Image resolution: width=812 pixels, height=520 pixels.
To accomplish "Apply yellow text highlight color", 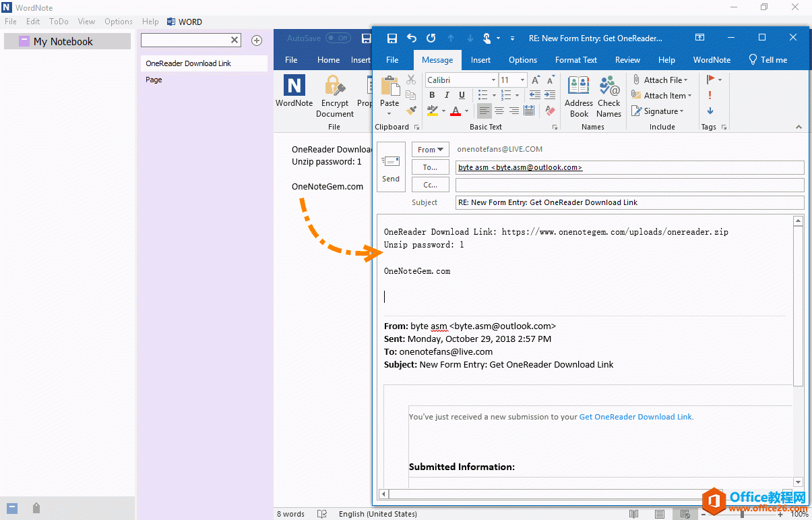I will [433, 111].
